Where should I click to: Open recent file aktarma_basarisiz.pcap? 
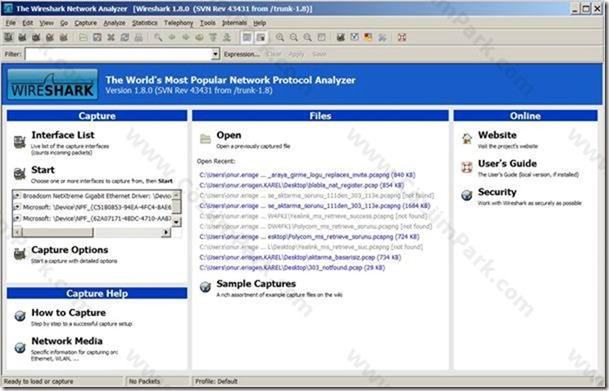pyautogui.click(x=300, y=257)
